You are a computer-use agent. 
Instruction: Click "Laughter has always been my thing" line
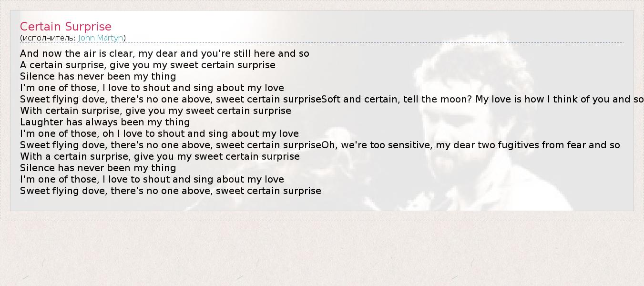[x=105, y=122]
